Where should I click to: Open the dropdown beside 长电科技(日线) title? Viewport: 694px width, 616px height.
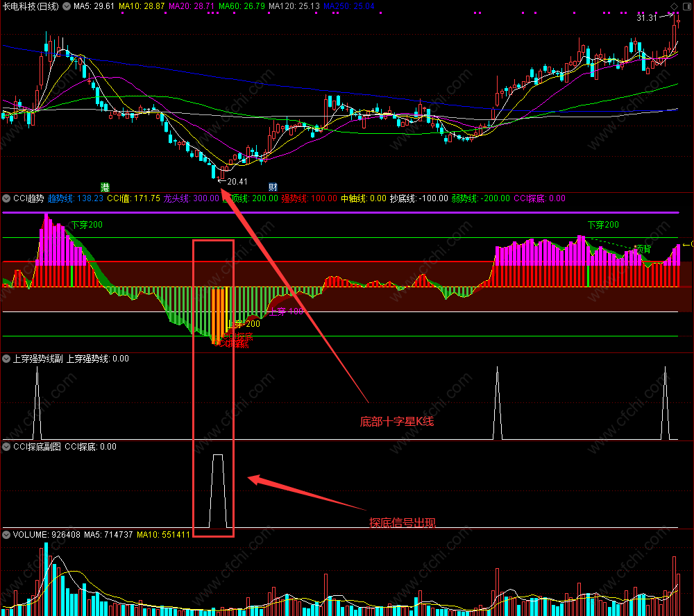click(x=67, y=6)
